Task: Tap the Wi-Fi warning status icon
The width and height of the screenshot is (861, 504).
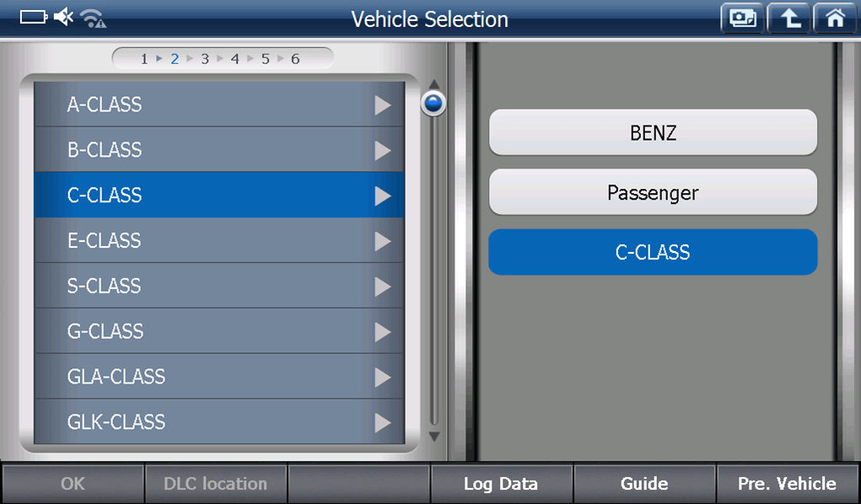Action: [93, 19]
